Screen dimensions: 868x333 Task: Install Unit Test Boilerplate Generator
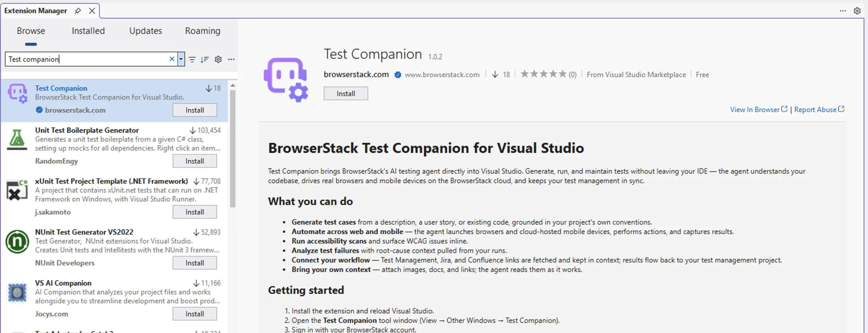(195, 161)
